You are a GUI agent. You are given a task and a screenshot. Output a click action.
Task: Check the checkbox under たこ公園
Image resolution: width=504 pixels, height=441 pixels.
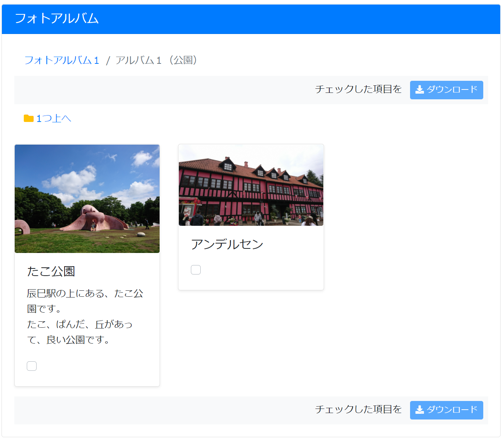pyautogui.click(x=32, y=365)
